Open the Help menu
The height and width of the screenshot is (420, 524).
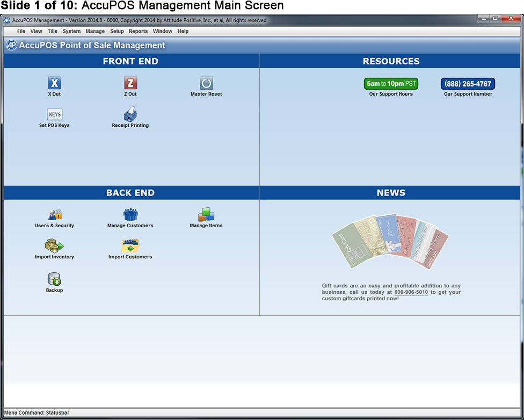tap(183, 31)
